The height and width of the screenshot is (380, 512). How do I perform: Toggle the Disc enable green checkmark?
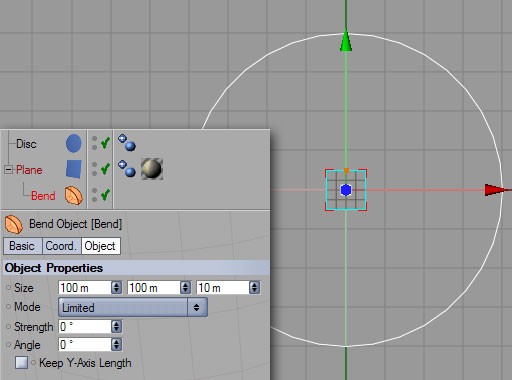click(x=105, y=143)
